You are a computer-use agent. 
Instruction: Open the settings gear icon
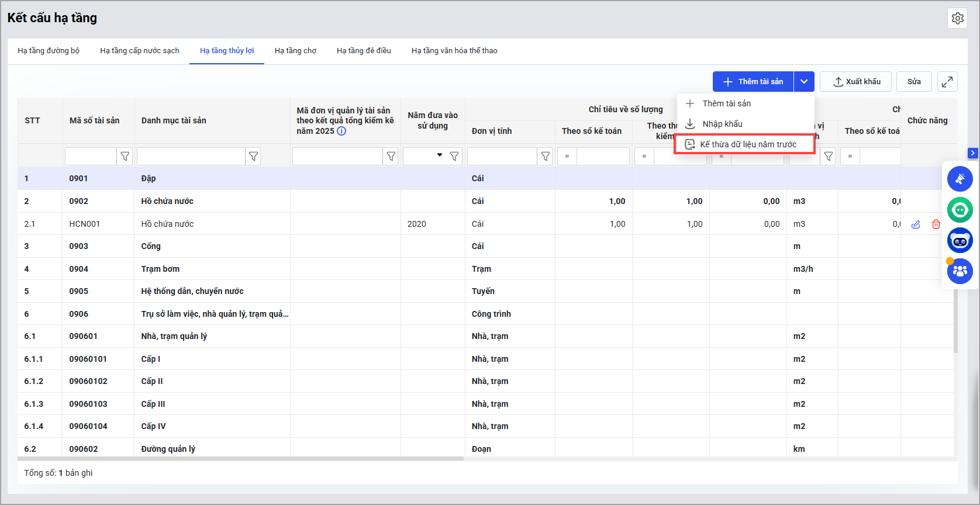click(957, 18)
